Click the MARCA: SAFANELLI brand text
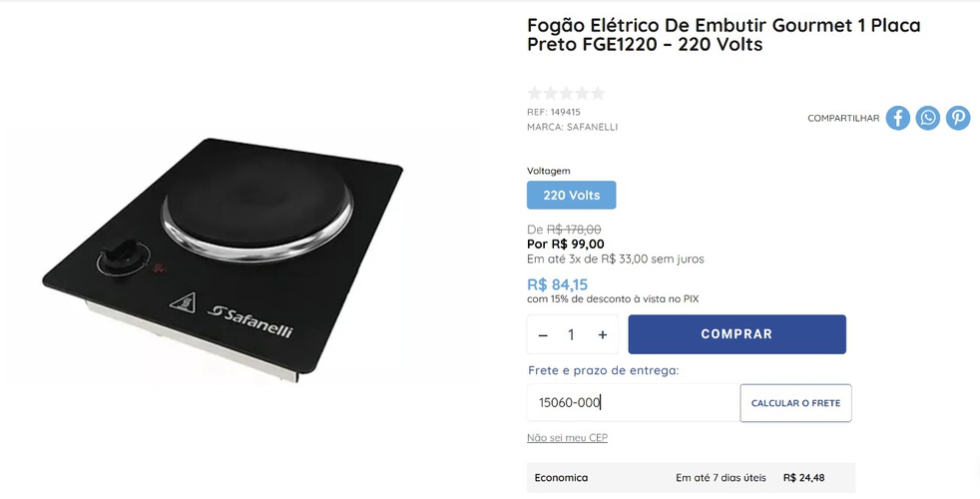 tap(572, 127)
